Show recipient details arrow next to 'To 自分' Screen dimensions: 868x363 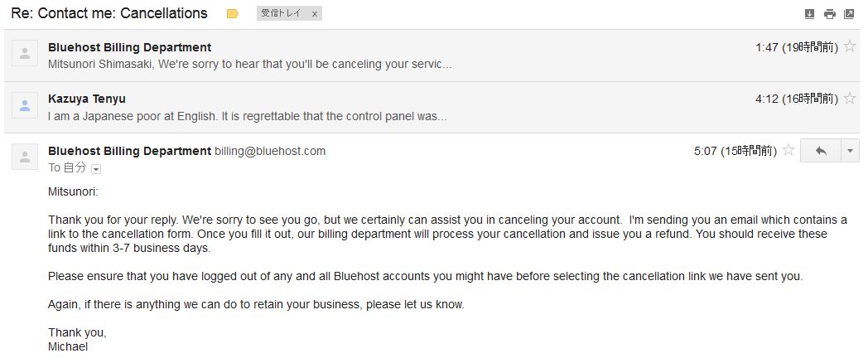tap(96, 168)
